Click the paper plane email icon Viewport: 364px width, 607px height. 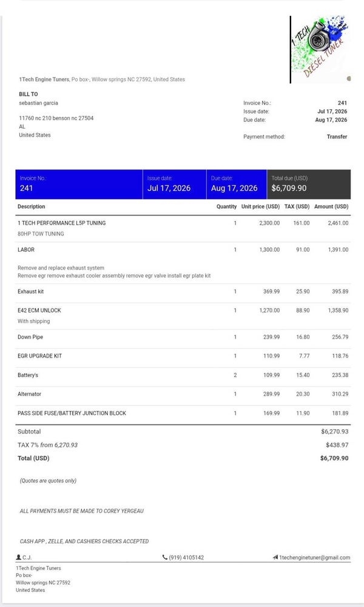pos(275,557)
